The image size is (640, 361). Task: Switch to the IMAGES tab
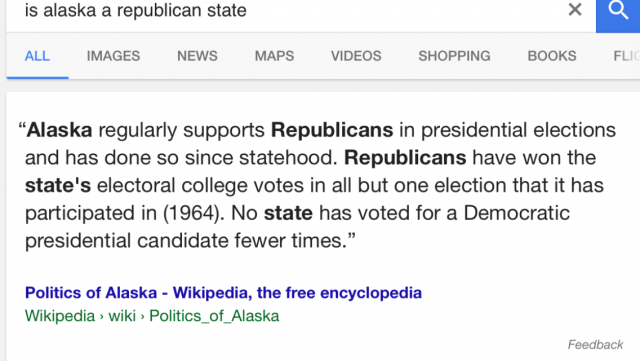point(113,56)
